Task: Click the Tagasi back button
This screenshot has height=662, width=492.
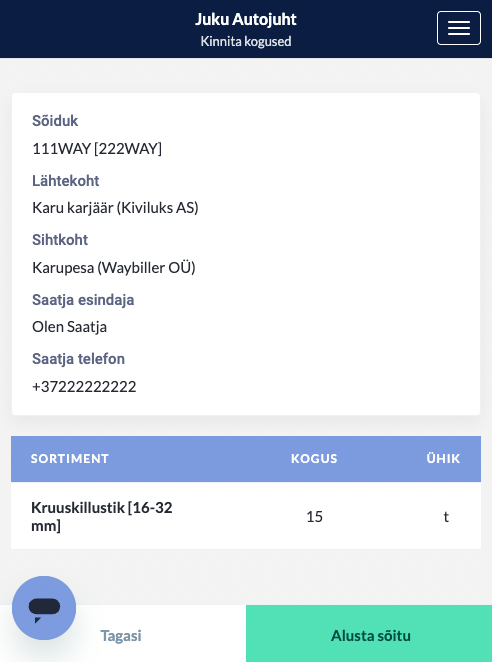Action: [121, 636]
